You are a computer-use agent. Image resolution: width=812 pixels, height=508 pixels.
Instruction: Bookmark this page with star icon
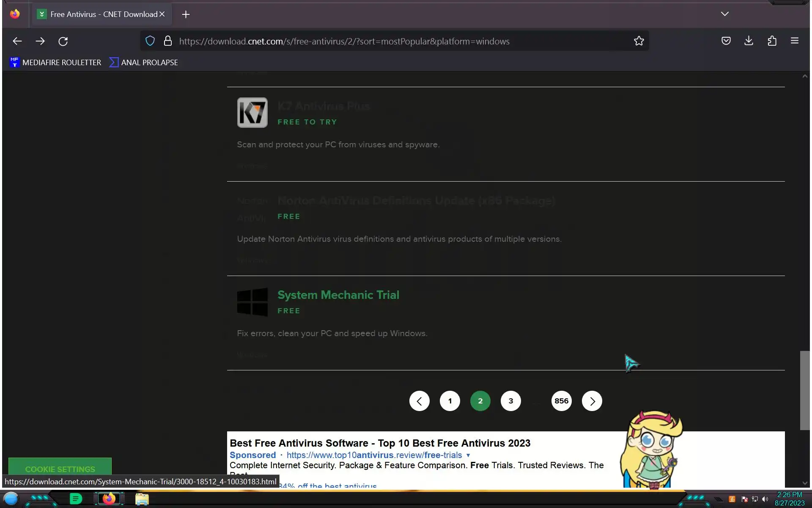click(x=639, y=41)
